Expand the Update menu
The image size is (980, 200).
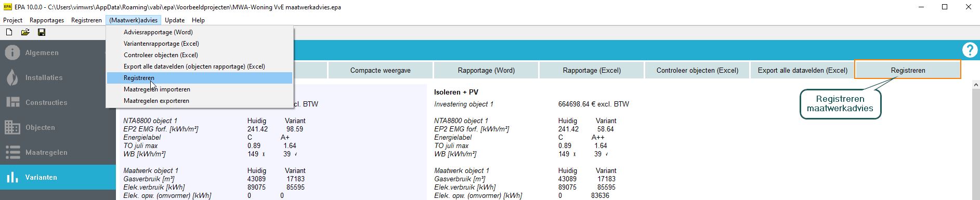[x=175, y=20]
